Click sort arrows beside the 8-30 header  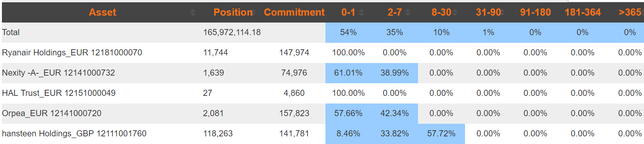tap(454, 13)
